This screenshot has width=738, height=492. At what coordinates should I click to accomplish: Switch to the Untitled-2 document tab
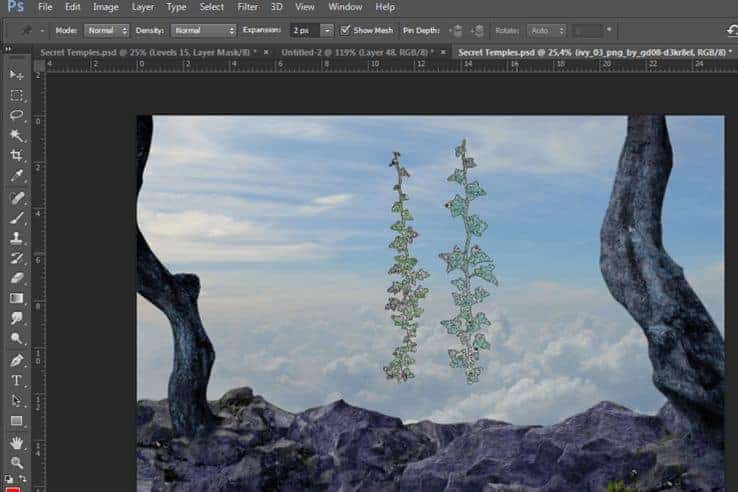click(x=357, y=52)
